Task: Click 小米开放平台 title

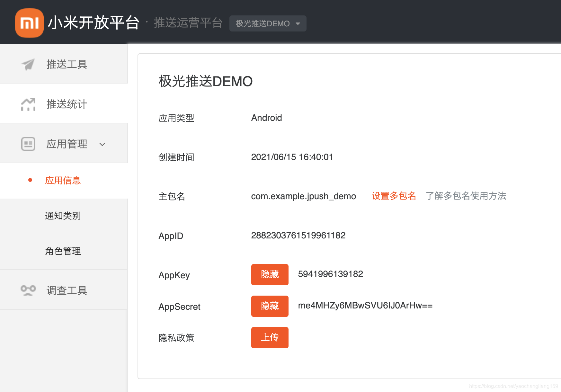Action: (x=93, y=23)
